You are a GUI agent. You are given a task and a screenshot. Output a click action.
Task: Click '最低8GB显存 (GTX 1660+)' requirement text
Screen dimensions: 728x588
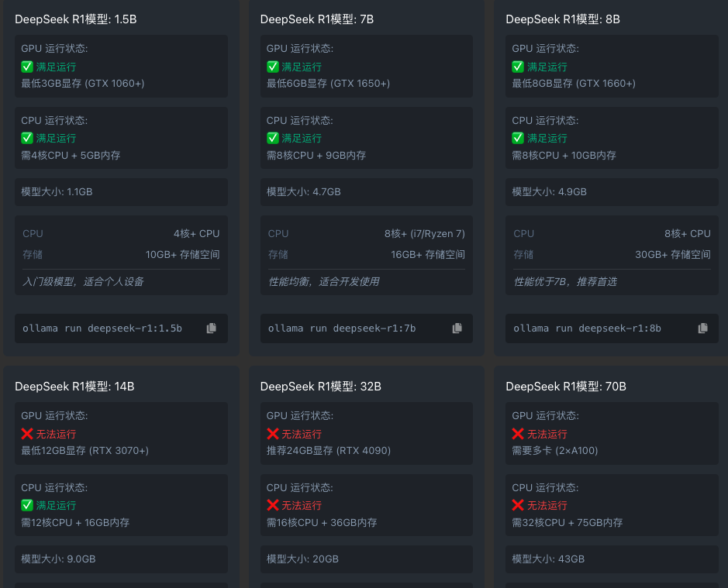pos(574,84)
